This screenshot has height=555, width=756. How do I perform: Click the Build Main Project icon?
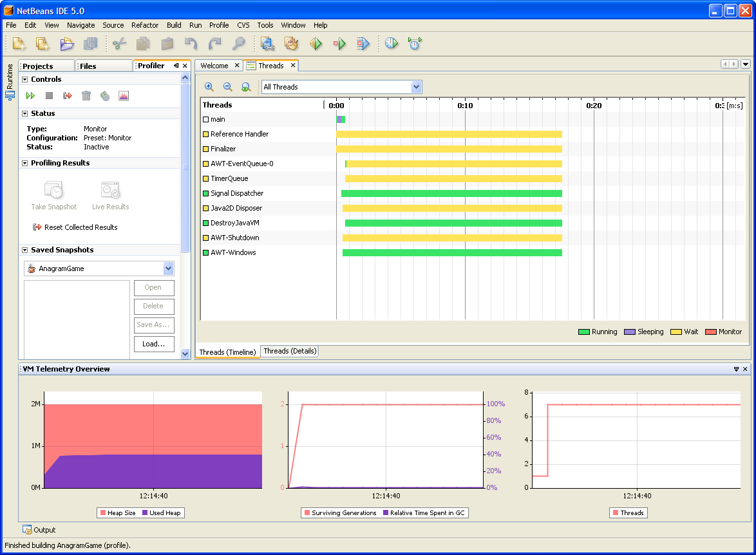268,44
